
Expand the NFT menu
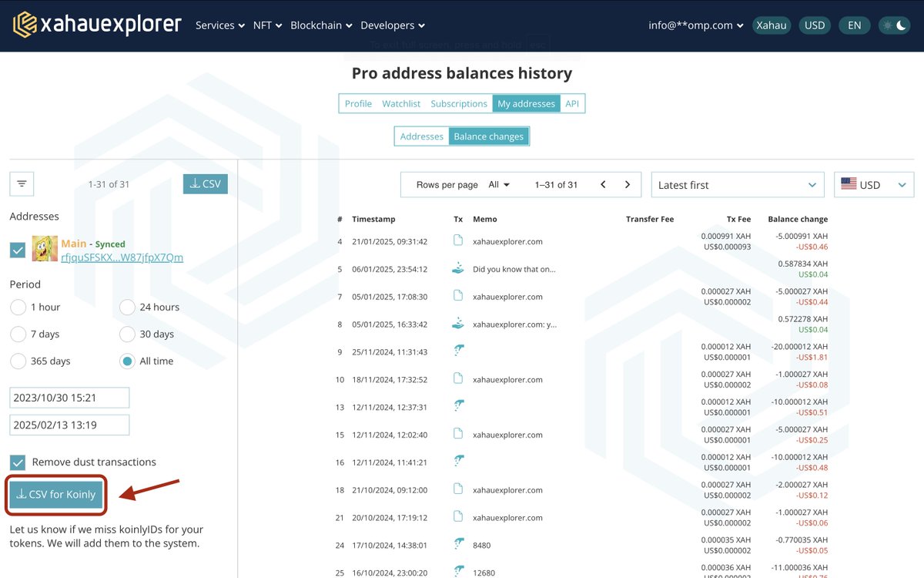click(267, 25)
